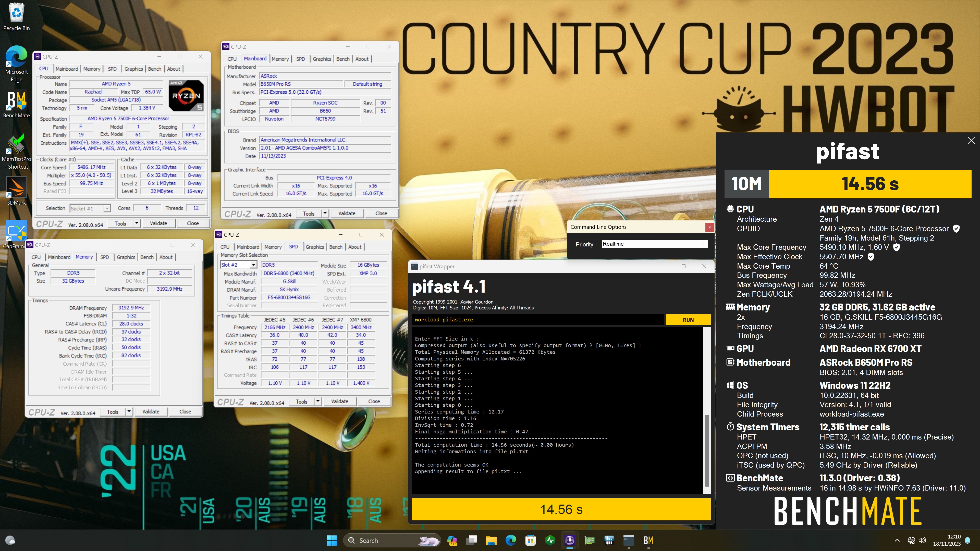Open Task View from the taskbar
Viewport: 980px width, 551px height.
click(x=472, y=540)
